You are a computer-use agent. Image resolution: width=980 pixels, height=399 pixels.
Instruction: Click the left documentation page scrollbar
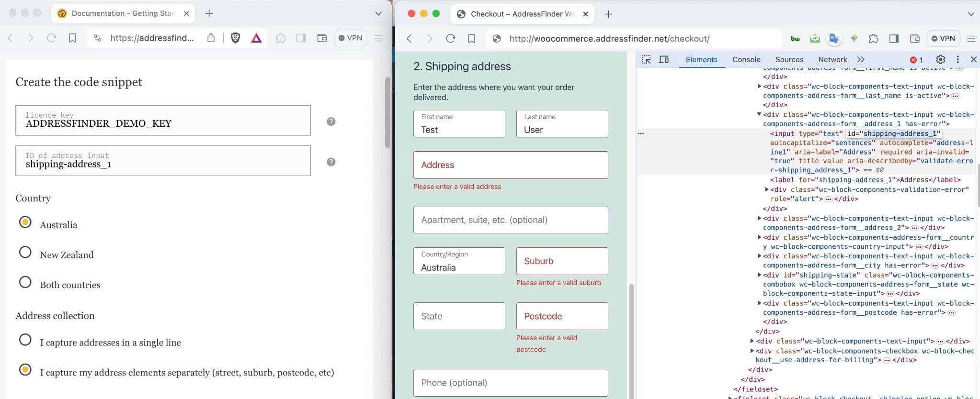click(x=387, y=112)
